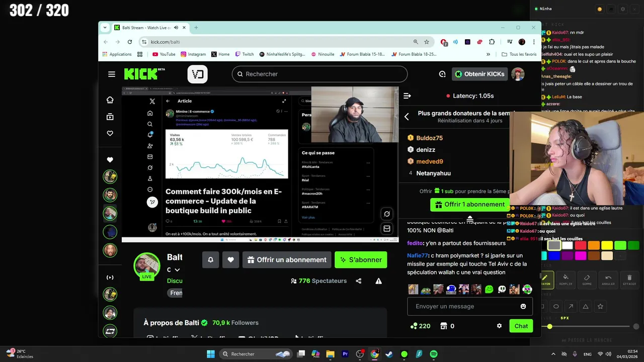Click Annuler undo in drawing panel

(608, 280)
